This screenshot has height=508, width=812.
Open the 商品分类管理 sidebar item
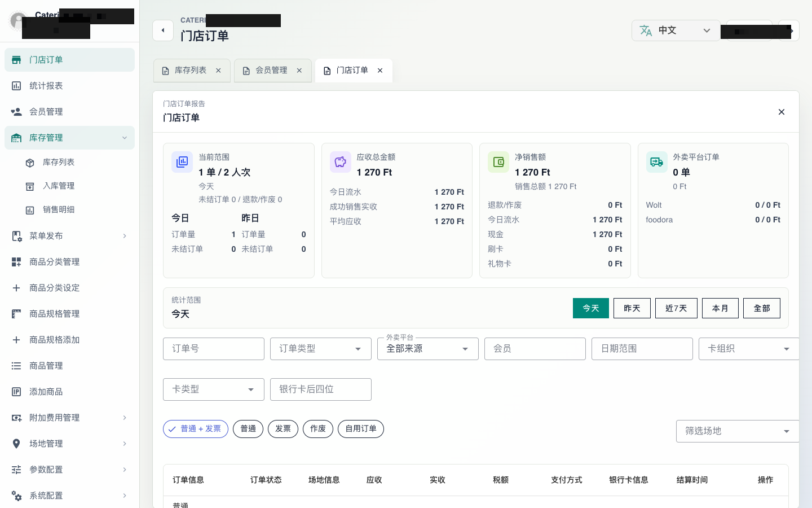point(69,262)
